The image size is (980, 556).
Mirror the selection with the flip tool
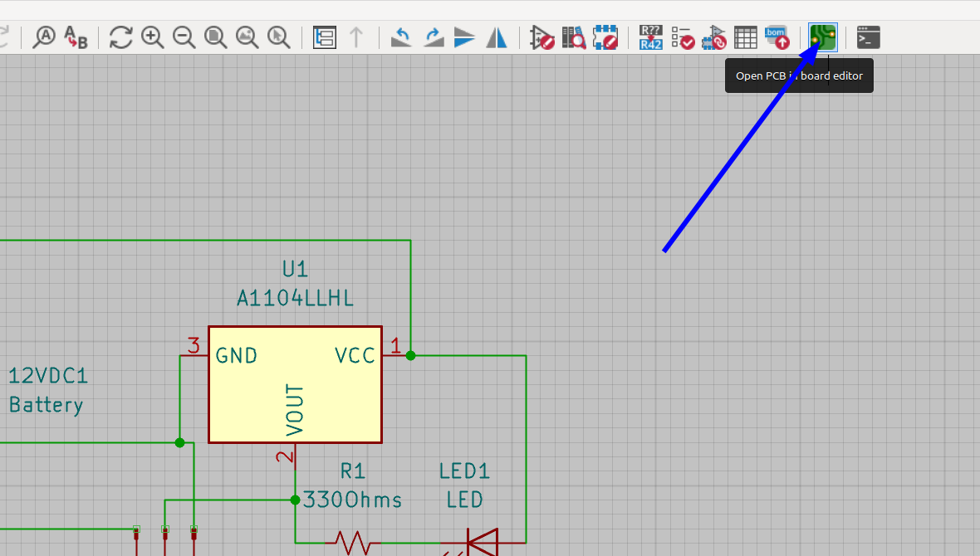point(496,37)
